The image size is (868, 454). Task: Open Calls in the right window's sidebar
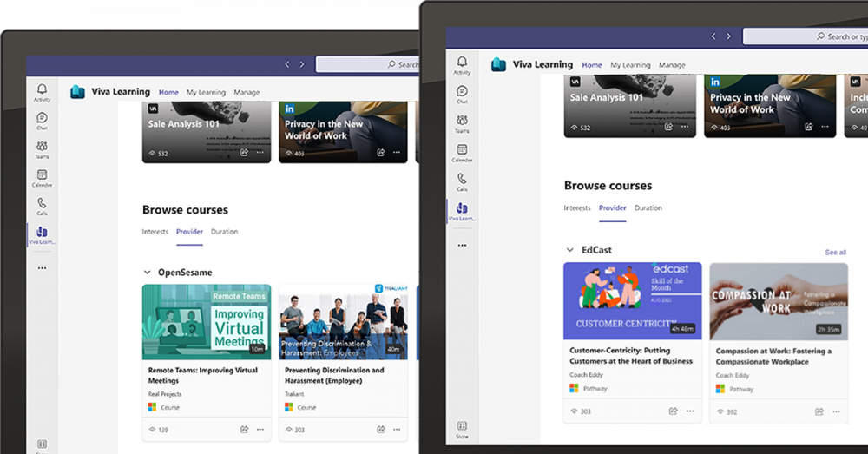pyautogui.click(x=462, y=181)
